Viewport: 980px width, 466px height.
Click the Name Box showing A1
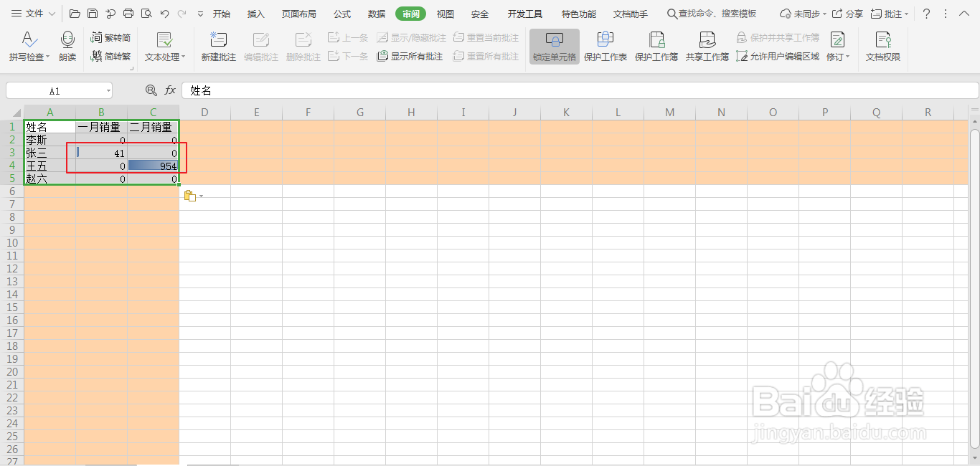point(55,90)
